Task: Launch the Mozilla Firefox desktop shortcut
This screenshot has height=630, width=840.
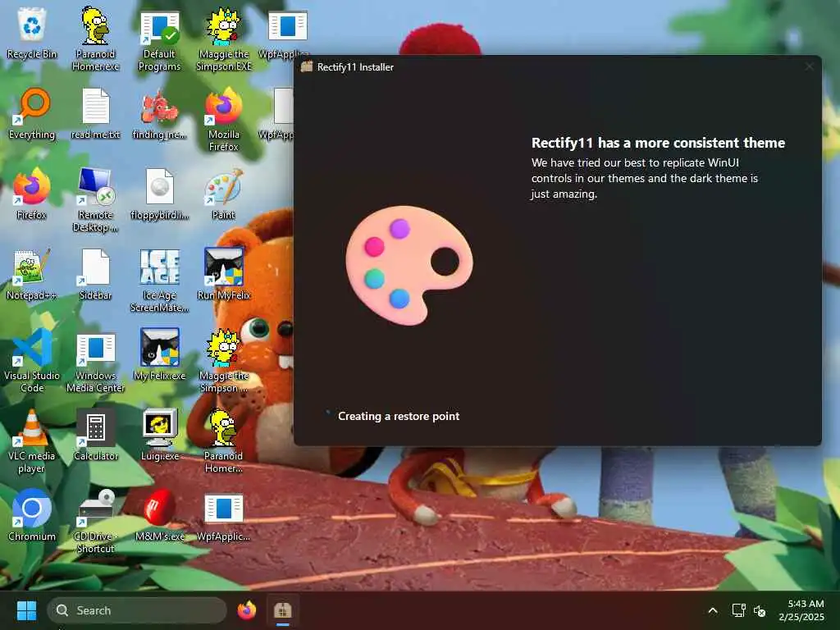Action: 223,120
